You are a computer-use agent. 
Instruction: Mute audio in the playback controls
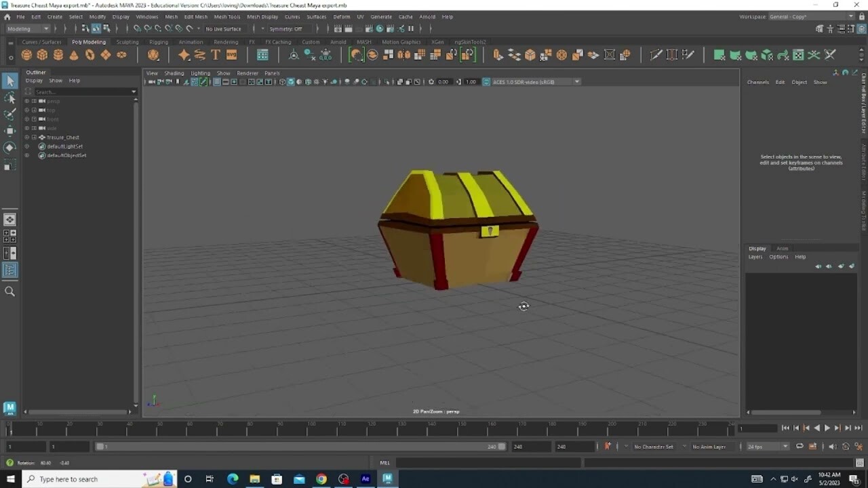coord(832,446)
